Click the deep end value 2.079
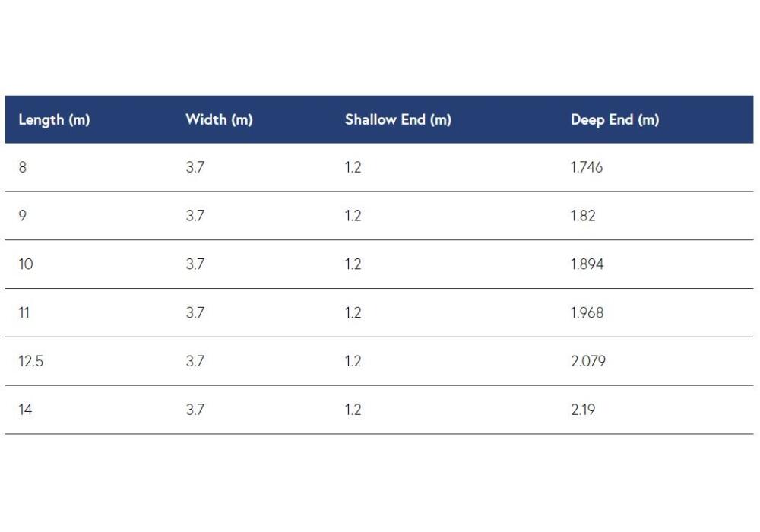760x532 pixels. click(x=588, y=361)
